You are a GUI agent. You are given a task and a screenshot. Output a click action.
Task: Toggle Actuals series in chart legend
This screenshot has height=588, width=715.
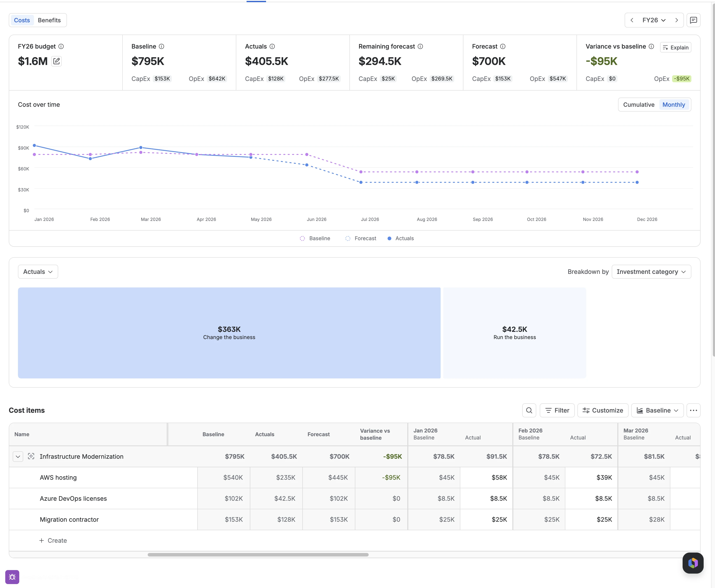[401, 238]
